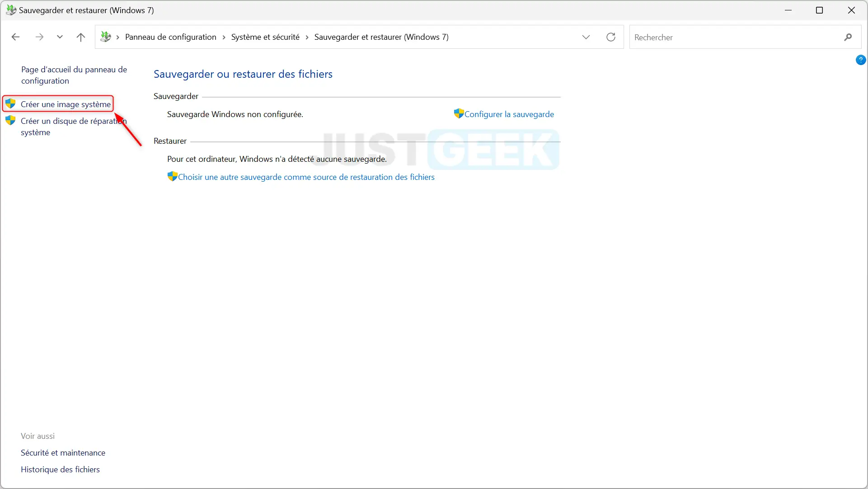Image resolution: width=868 pixels, height=489 pixels.
Task: Click the Control Panel icon in address bar
Action: point(106,37)
